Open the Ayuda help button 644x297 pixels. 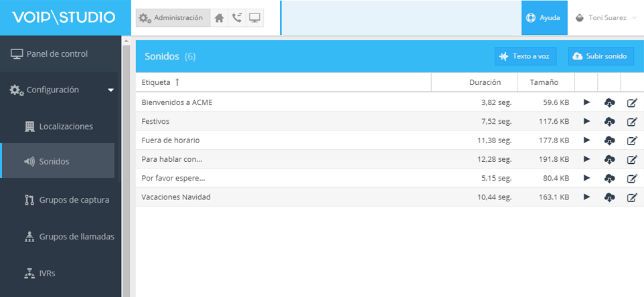pyautogui.click(x=544, y=18)
